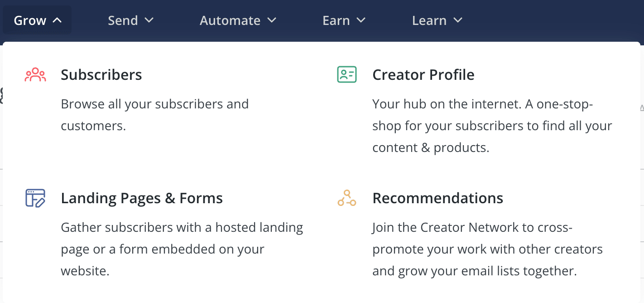Collapse the Grow menu chevron
The image size is (644, 303).
click(57, 20)
